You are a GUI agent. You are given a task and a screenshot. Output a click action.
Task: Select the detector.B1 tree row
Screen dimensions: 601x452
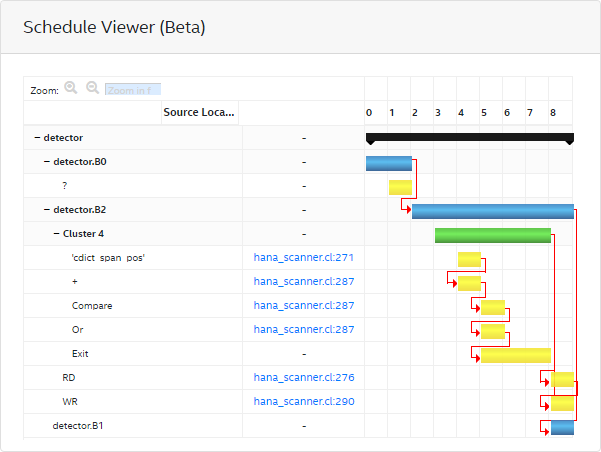coord(79,426)
